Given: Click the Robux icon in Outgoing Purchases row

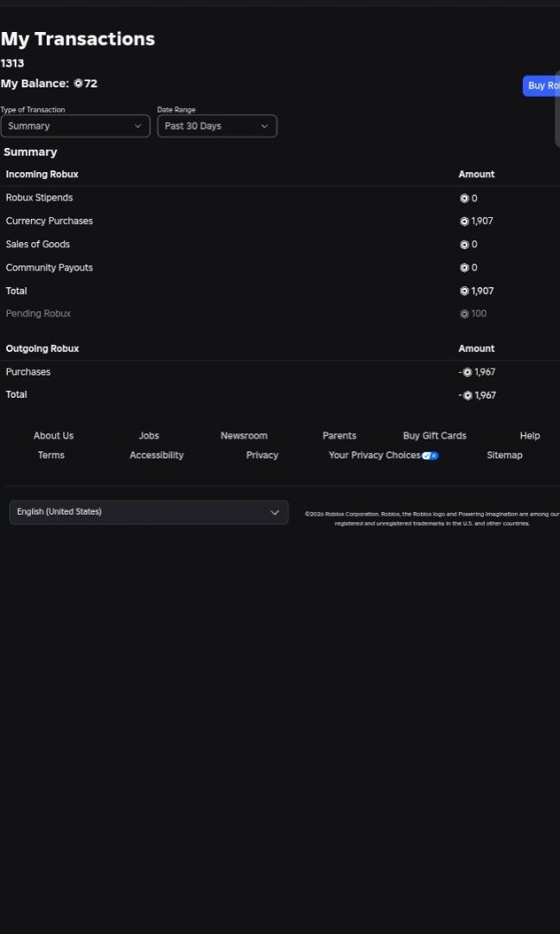Looking at the screenshot, I should (468, 372).
